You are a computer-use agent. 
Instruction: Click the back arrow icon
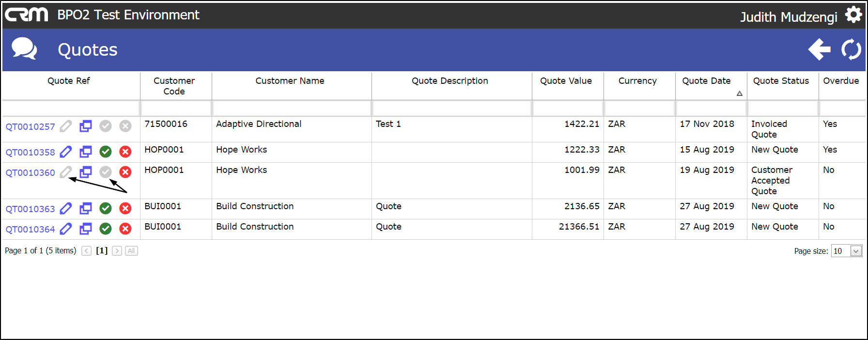[820, 49]
